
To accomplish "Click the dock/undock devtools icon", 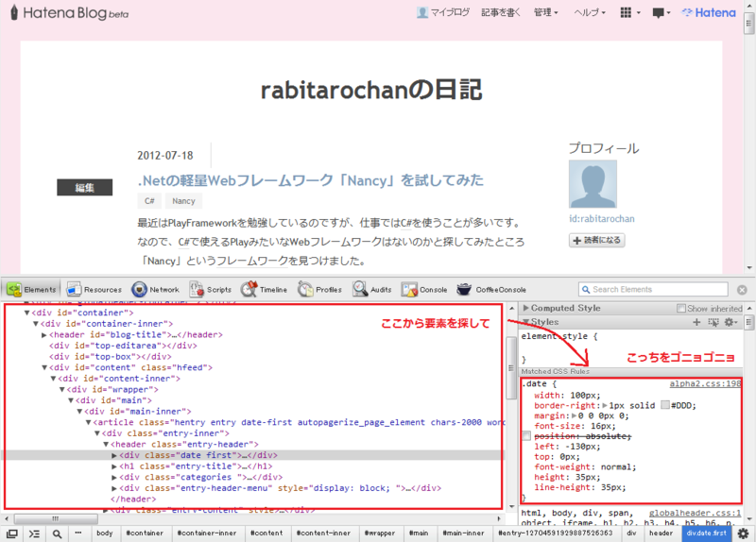I will pos(12,534).
